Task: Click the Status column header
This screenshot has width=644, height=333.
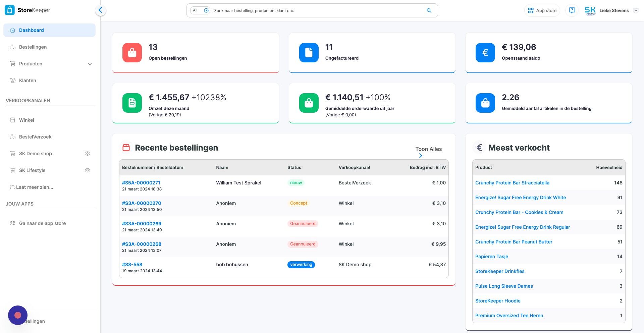Action: tap(294, 167)
